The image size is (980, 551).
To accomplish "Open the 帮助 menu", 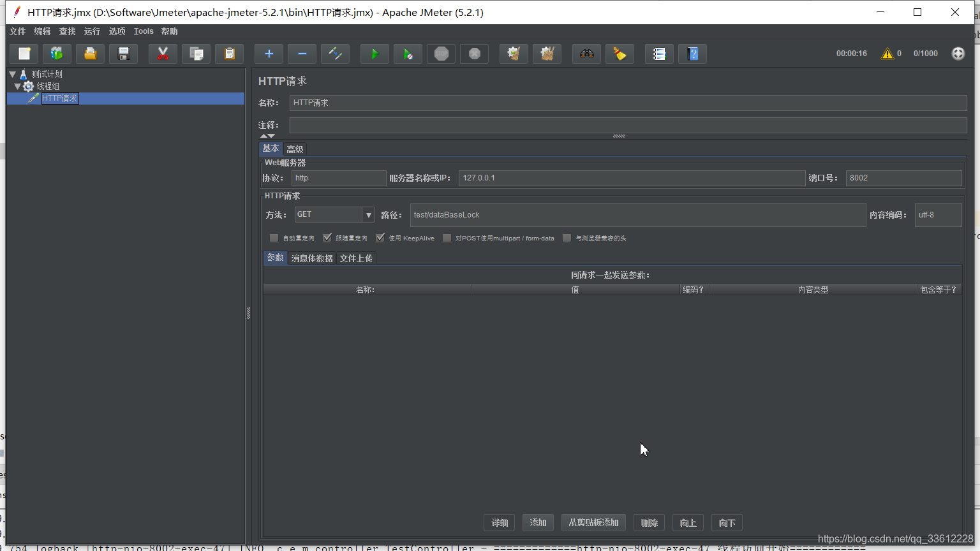I will click(169, 31).
